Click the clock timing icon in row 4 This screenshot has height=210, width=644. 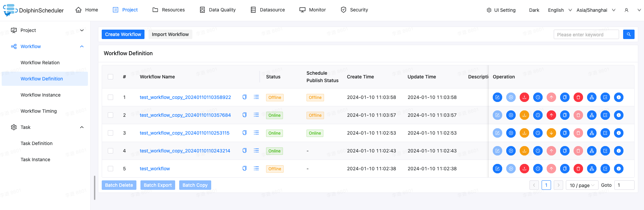[538, 151]
